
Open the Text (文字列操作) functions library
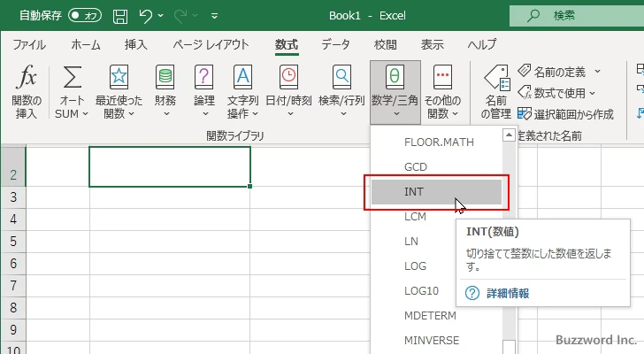click(242, 92)
